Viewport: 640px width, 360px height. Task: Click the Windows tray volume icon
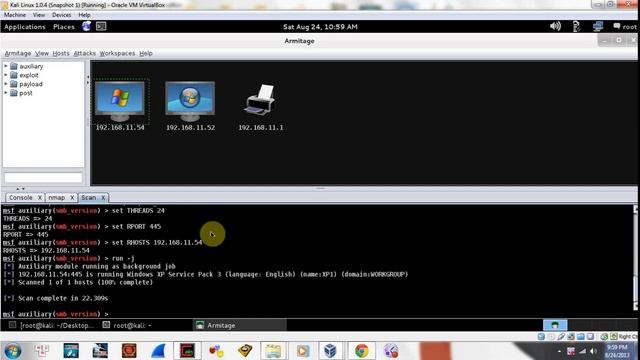pyautogui.click(x=594, y=351)
